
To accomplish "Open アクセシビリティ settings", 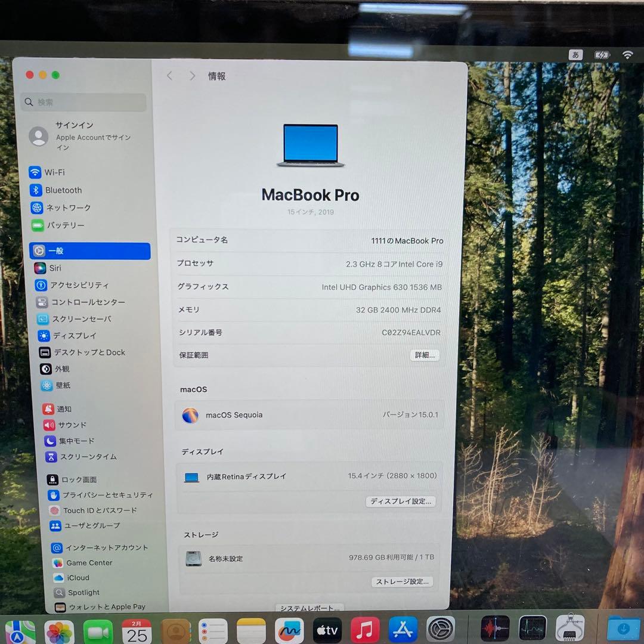I will [x=72, y=285].
